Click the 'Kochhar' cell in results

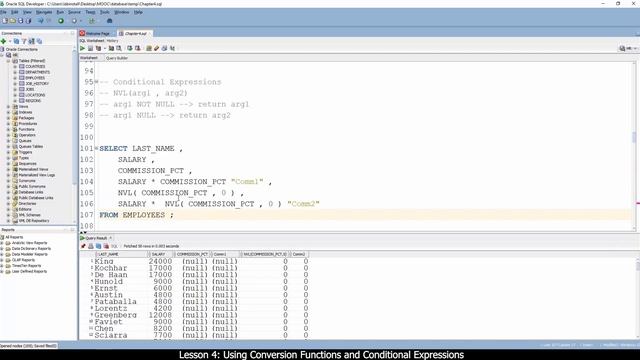[111, 268]
